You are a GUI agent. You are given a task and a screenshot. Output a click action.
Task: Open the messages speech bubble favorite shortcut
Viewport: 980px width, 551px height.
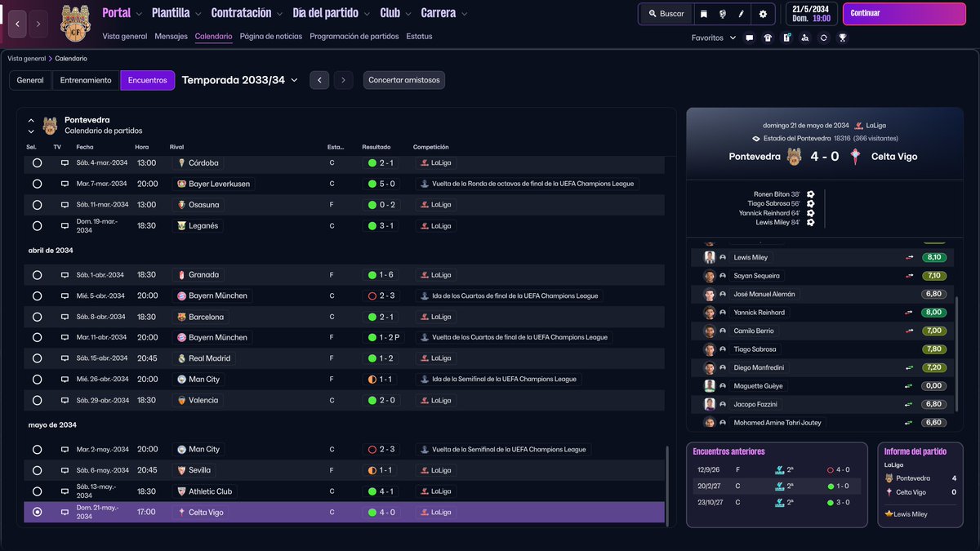click(749, 38)
